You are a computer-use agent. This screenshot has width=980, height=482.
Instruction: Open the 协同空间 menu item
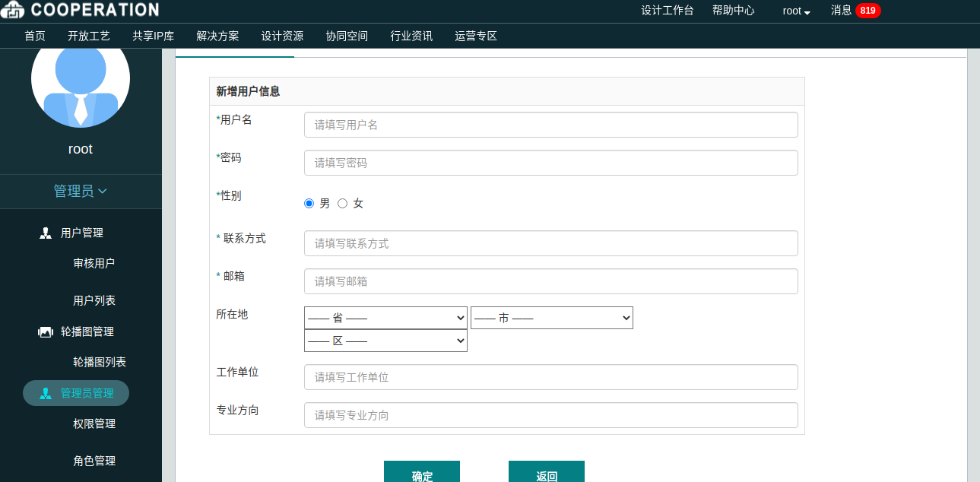tap(347, 36)
